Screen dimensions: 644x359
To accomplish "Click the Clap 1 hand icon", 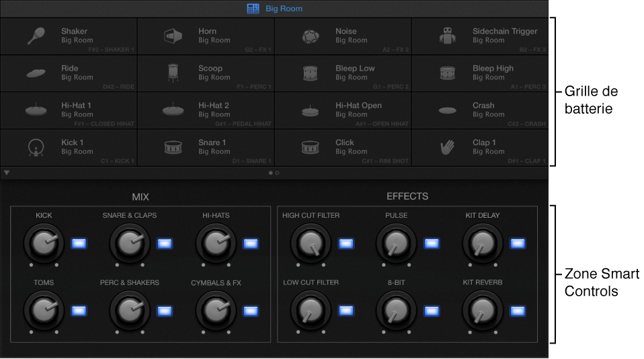I will [x=447, y=147].
